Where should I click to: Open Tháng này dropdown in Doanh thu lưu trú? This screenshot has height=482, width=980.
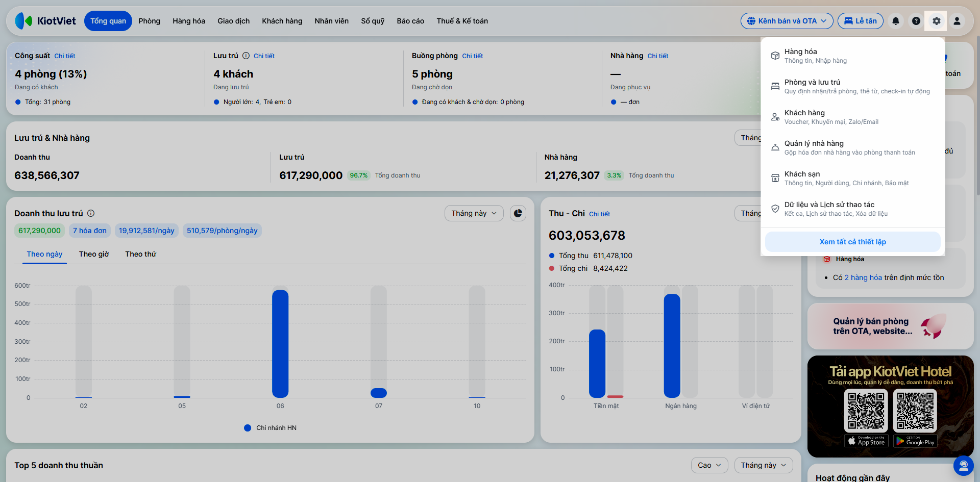tap(474, 213)
